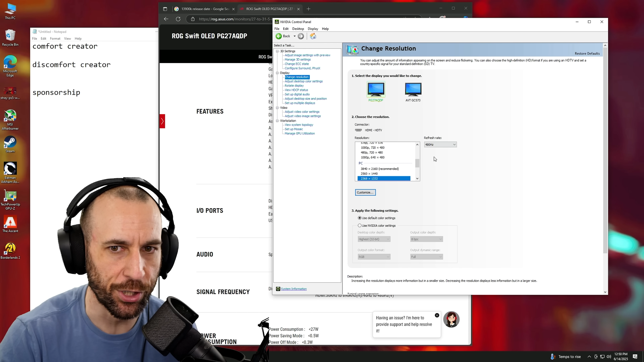Open NVIDIA File menu
Screen dimensions: 644x362
pos(277,29)
